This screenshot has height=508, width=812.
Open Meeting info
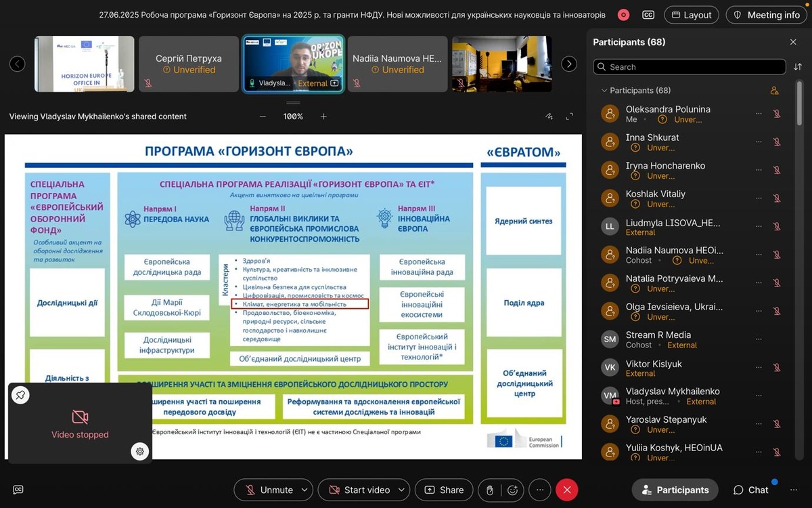pos(766,15)
